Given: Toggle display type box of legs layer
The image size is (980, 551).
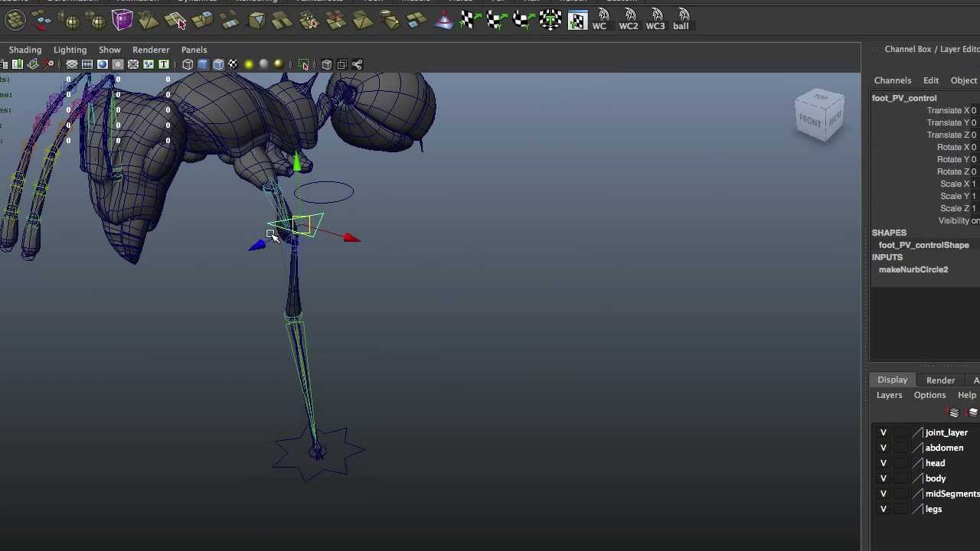Looking at the screenshot, I should [x=900, y=509].
